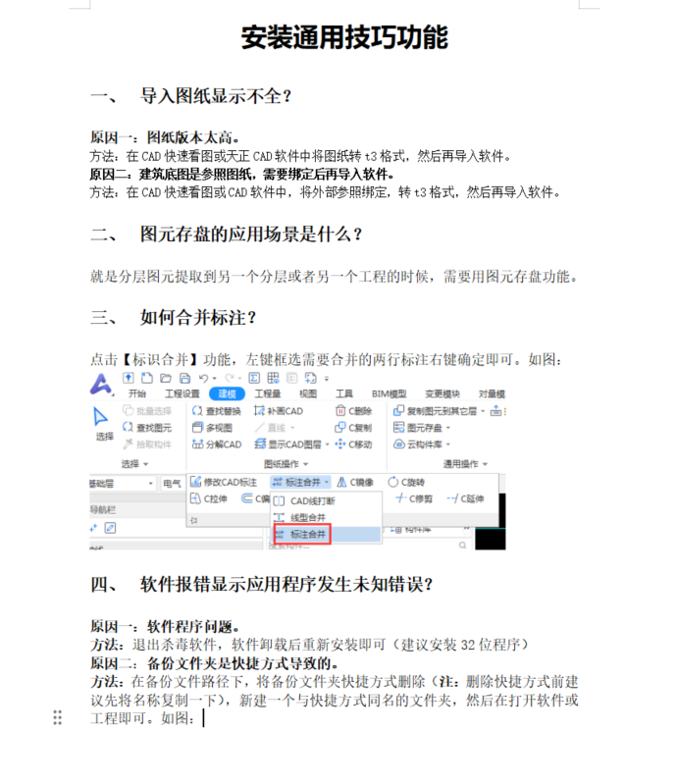The width and height of the screenshot is (677, 784).
Task: Switch to the 建模 ribbon tab
Action: 228,393
